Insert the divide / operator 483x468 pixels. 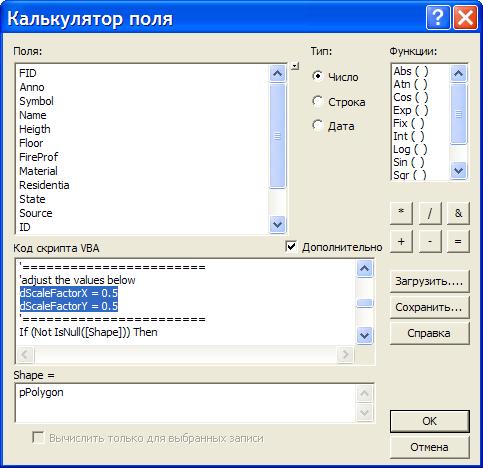(430, 213)
